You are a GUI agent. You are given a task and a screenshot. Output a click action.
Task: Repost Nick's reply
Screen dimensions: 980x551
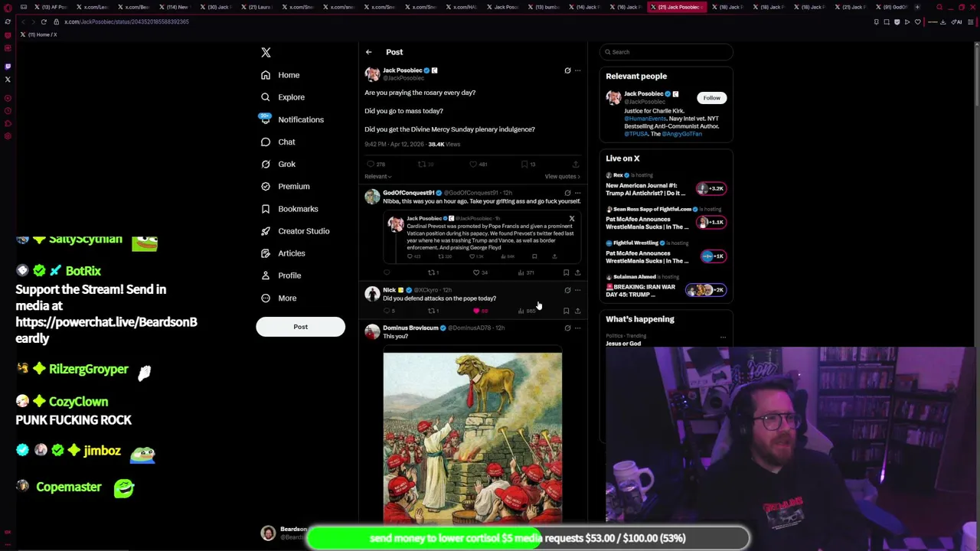(433, 311)
